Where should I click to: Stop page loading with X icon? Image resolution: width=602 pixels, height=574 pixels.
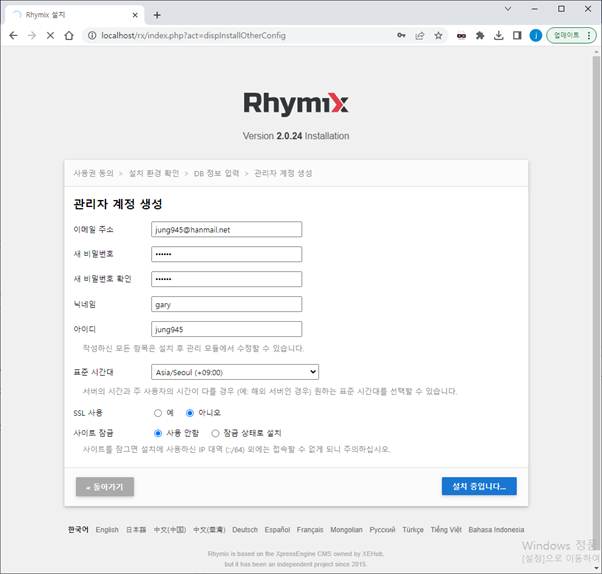(50, 36)
